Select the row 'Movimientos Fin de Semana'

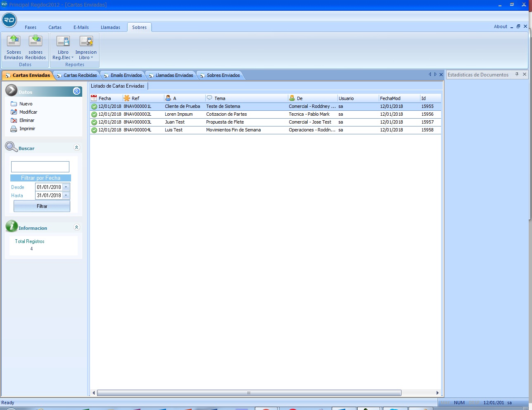click(x=266, y=130)
